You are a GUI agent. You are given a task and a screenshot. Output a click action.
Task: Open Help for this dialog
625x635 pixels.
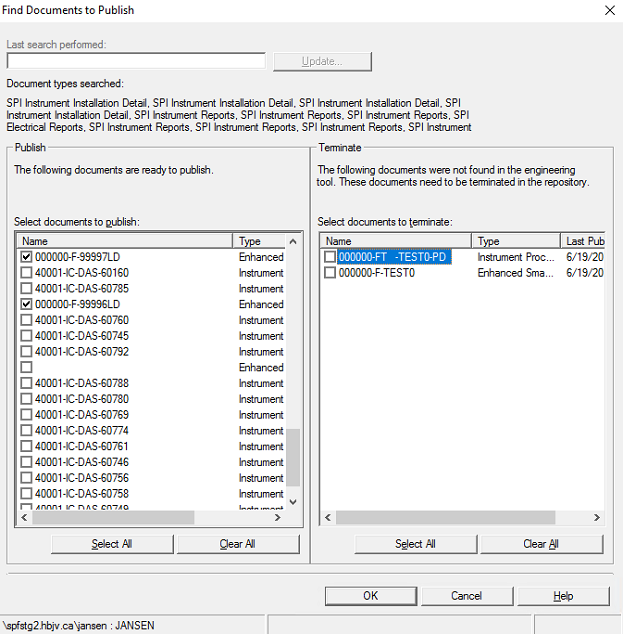pos(563,596)
